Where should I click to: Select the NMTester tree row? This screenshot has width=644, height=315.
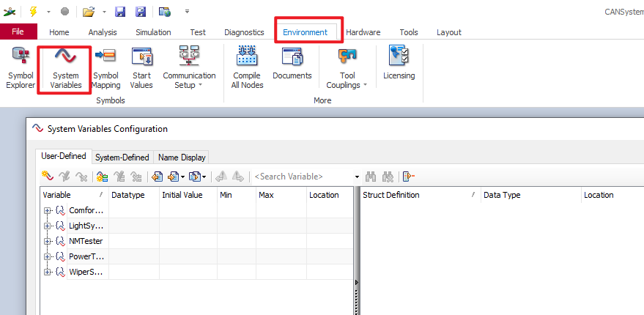point(197,241)
